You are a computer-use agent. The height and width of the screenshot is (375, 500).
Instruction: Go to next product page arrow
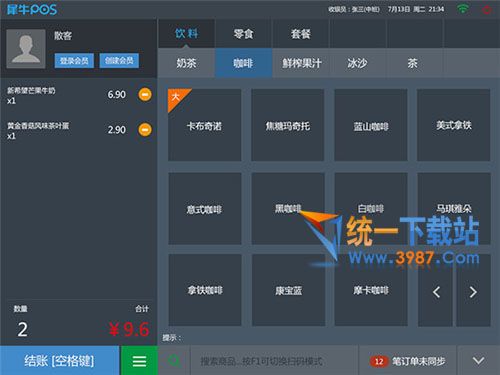coord(473,291)
